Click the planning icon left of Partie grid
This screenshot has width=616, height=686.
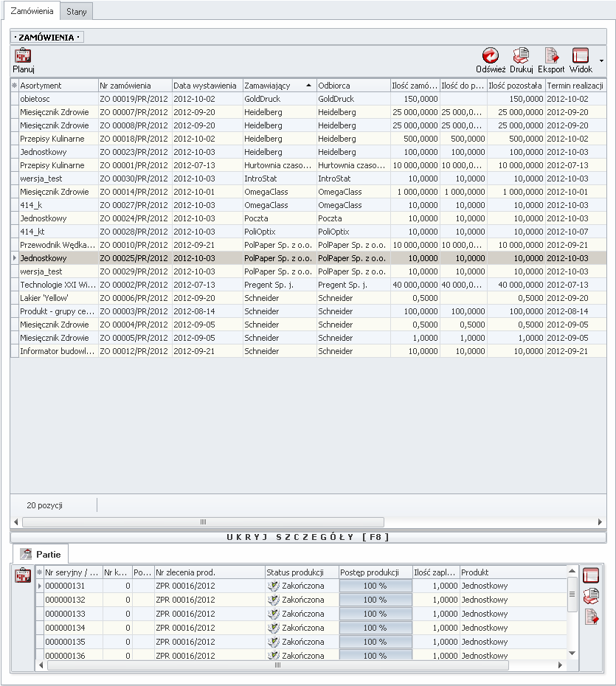[24, 575]
